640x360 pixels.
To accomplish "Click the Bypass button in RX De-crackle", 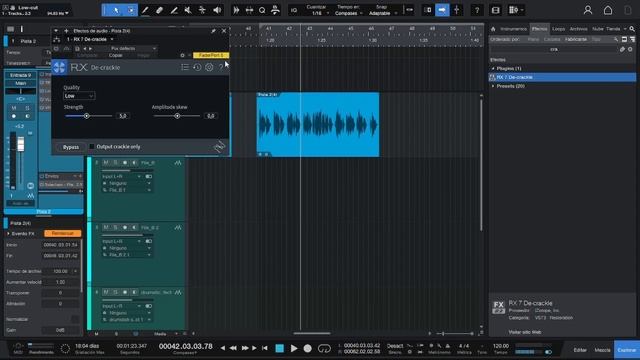I will (71, 147).
